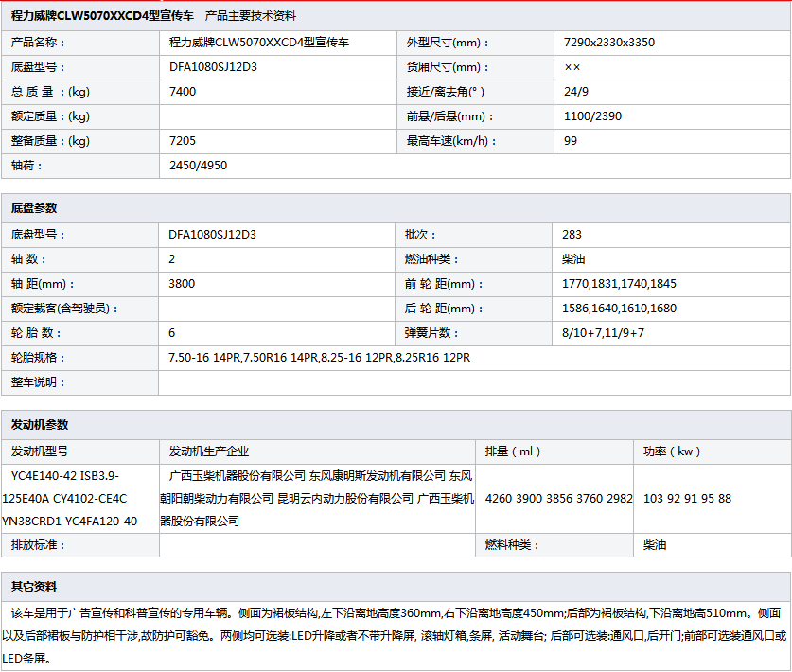792x672 pixels.
Task: Select the 外型尺寸 value 7290x2330x3350
Action: click(609, 43)
